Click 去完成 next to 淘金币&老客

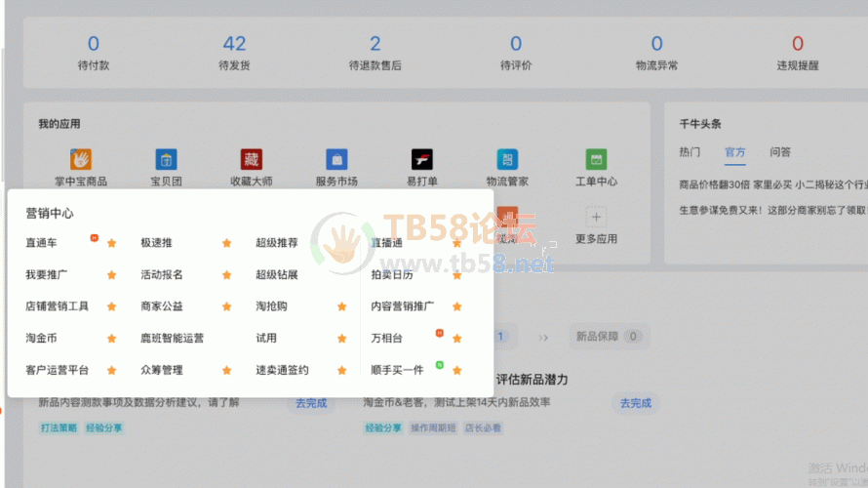tap(636, 403)
